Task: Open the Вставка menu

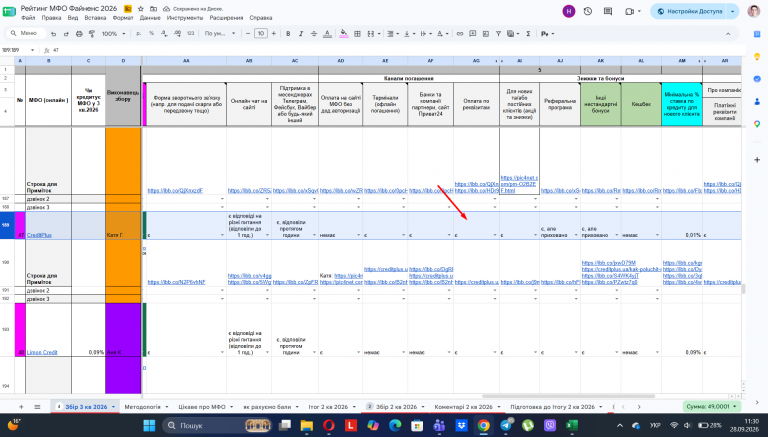Action: tap(95, 18)
